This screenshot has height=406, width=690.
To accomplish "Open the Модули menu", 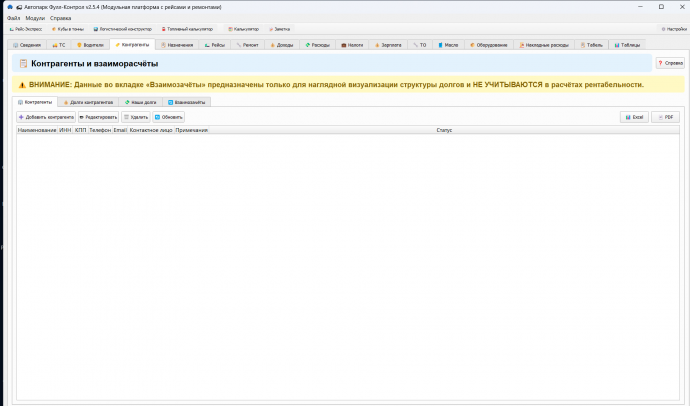I will click(x=35, y=18).
